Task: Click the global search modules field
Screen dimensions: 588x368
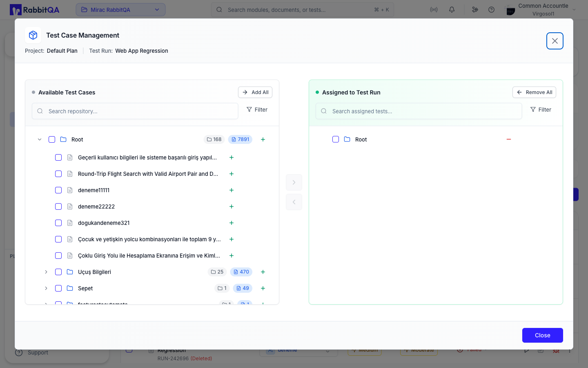Action: 303,9
